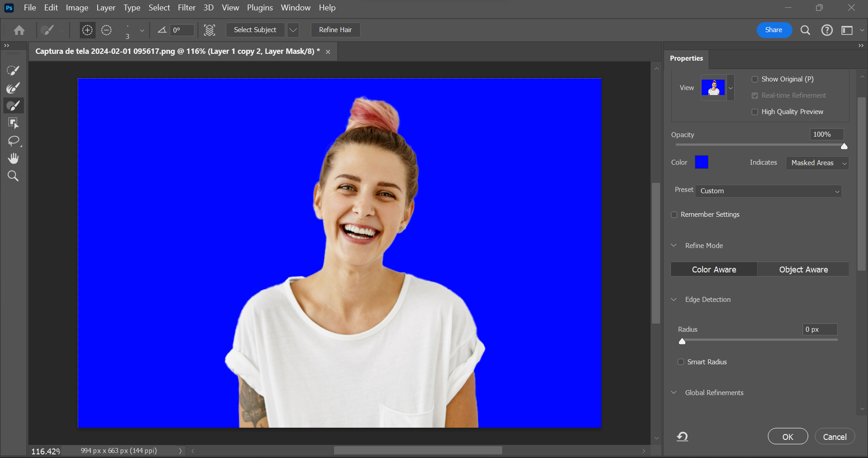
Task: Switch refine mode to Object Aware
Action: [803, 269]
